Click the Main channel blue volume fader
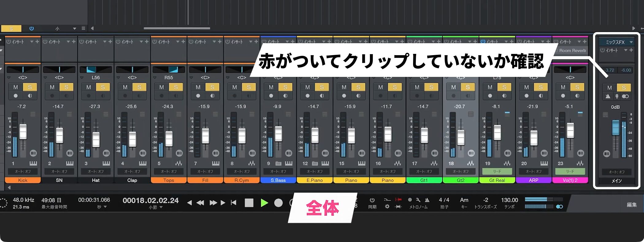 click(615, 128)
